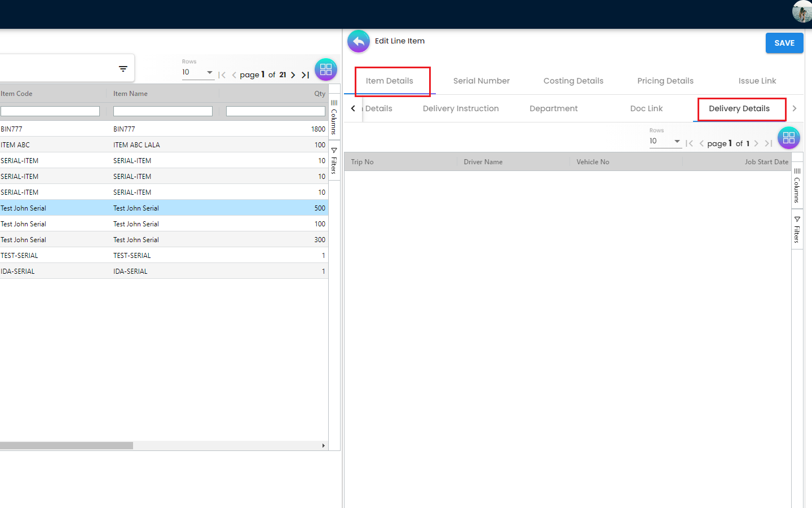The image size is (812, 508).
Task: Switch to the Serial Number tab
Action: coord(481,81)
